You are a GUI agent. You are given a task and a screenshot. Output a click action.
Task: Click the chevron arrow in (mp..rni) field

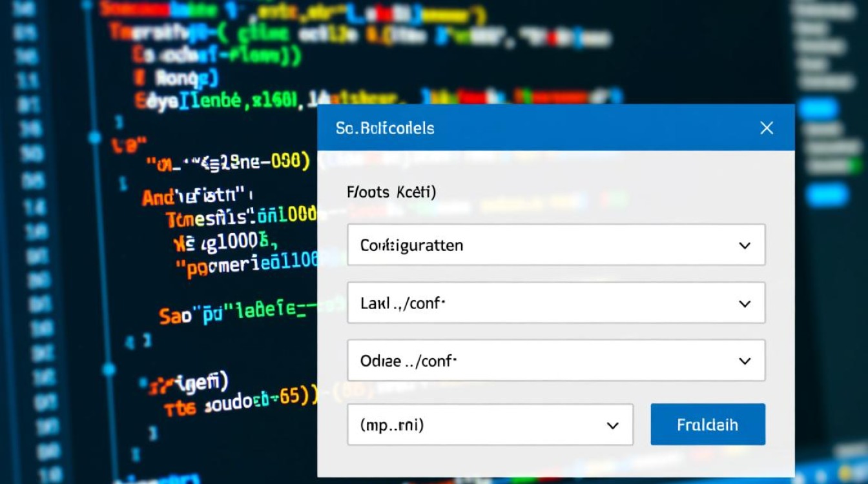pyautogui.click(x=612, y=425)
